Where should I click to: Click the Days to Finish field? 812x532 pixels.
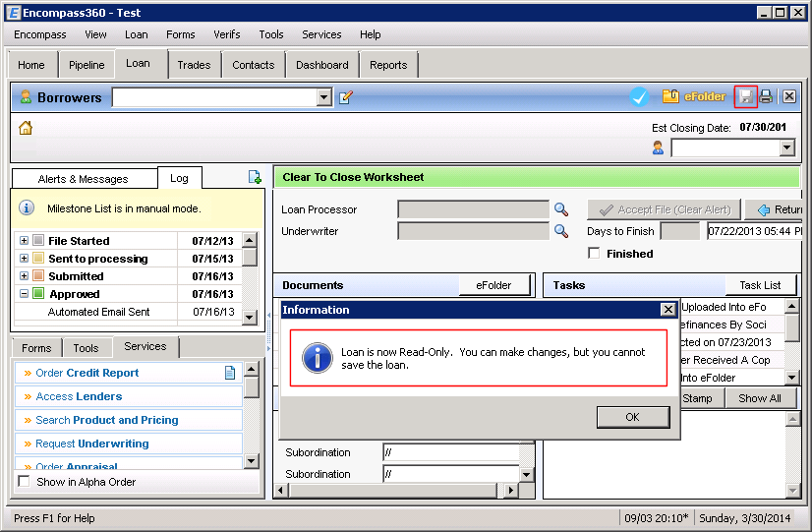[679, 231]
